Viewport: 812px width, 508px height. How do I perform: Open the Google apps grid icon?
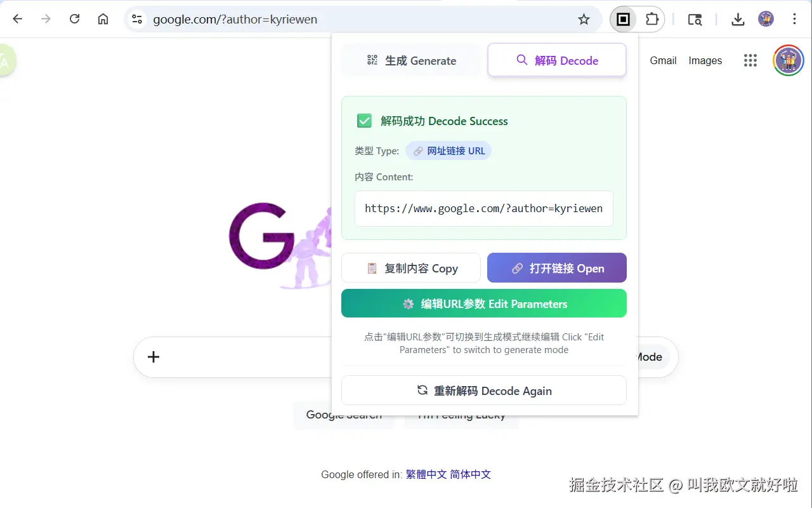click(x=750, y=60)
